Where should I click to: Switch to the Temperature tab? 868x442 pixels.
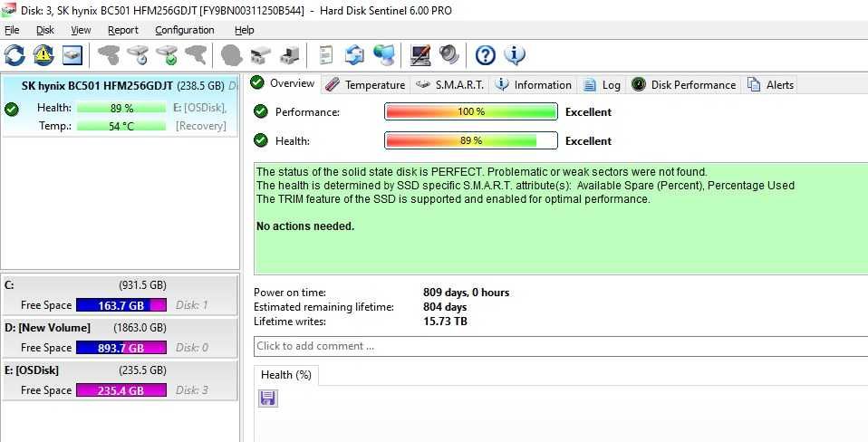tap(365, 84)
